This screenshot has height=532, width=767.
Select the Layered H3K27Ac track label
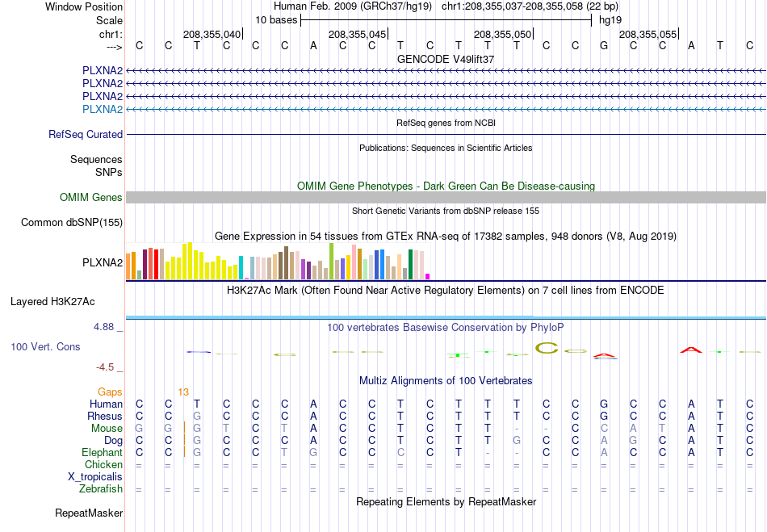(x=52, y=302)
